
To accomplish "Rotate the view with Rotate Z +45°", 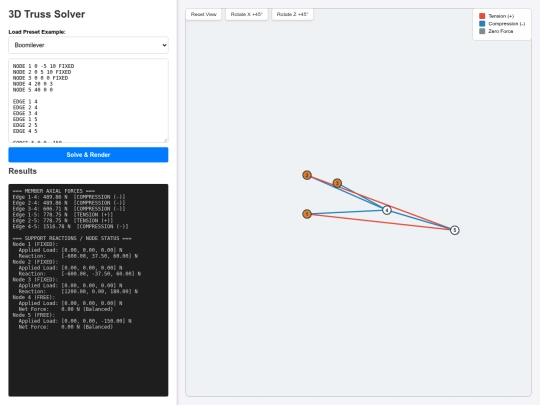I will 292,14.
